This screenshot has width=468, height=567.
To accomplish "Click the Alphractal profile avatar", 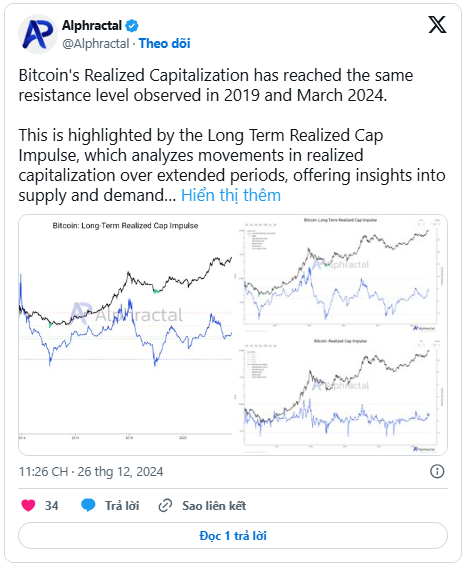I will click(38, 34).
